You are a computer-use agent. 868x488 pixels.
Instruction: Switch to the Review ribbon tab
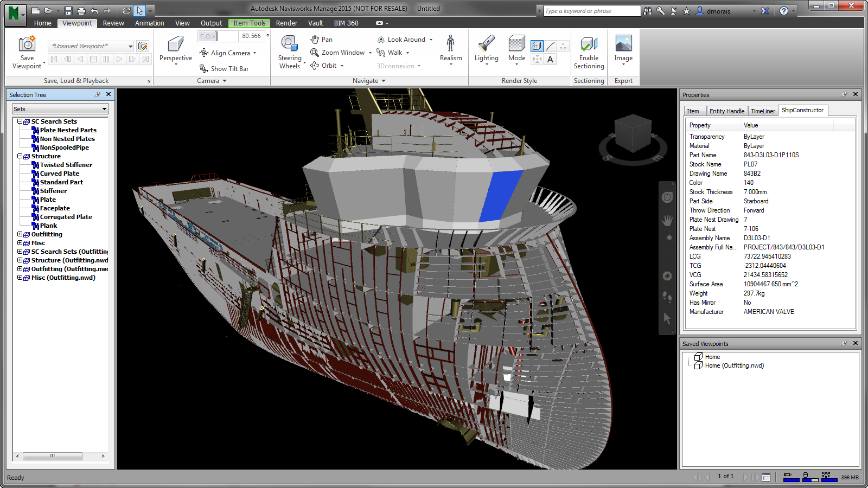(x=113, y=23)
